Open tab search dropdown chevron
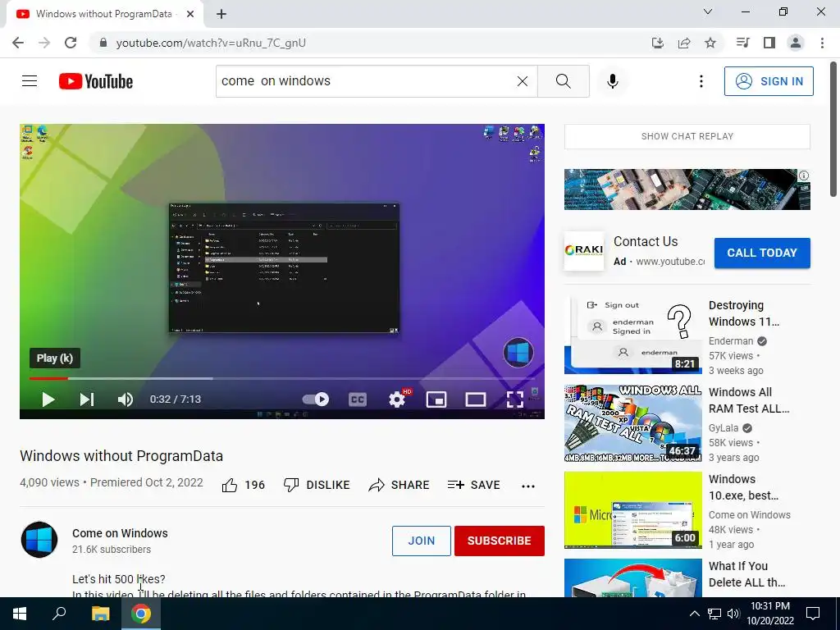 pos(708,11)
